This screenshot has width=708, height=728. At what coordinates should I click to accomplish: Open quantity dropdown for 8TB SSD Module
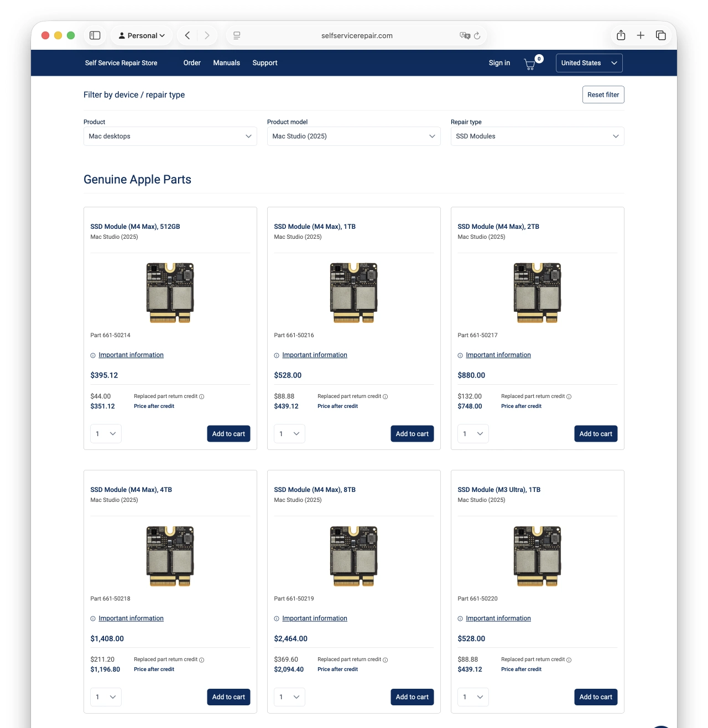coord(290,697)
